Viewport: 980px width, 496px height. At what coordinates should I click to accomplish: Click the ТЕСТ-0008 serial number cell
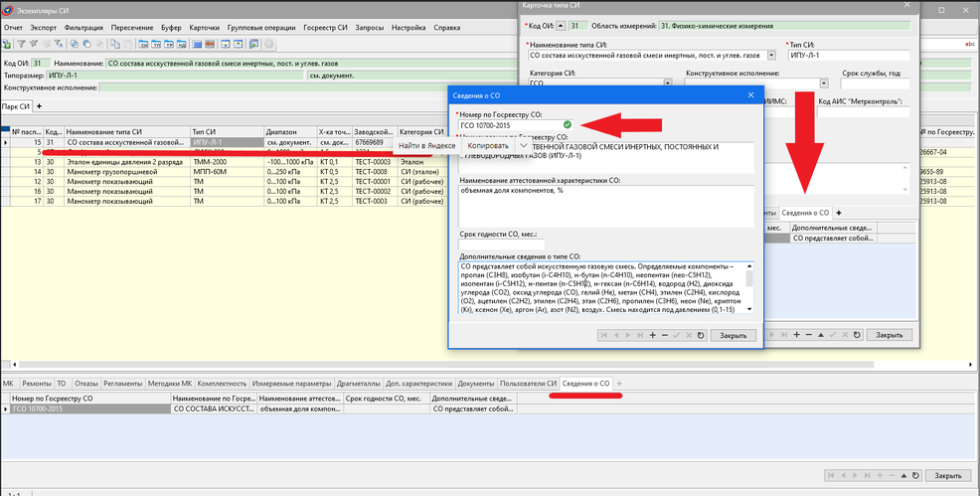(x=373, y=172)
